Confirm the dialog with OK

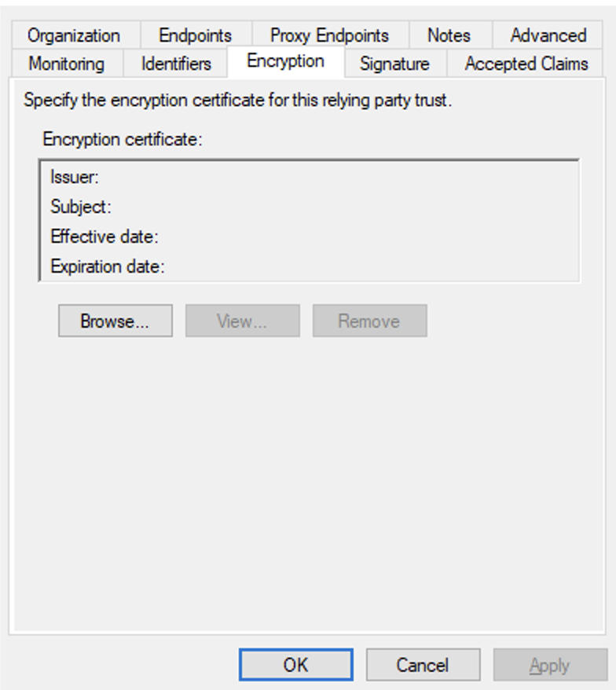295,665
